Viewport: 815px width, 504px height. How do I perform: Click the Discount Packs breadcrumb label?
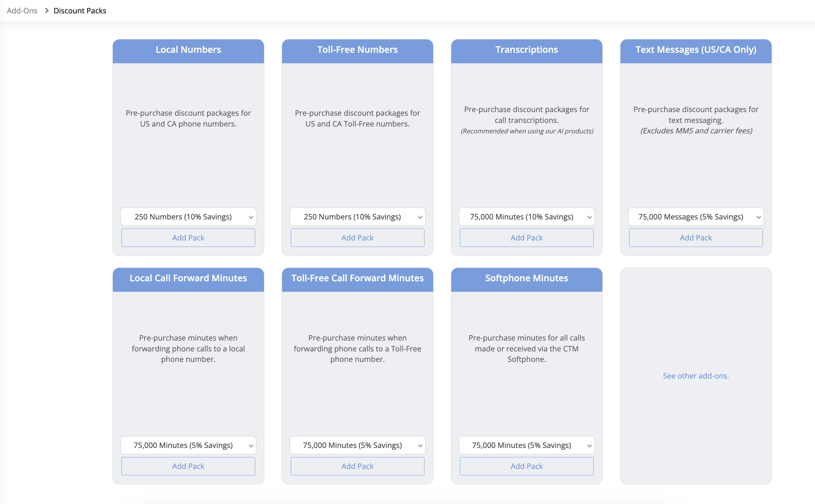80,11
